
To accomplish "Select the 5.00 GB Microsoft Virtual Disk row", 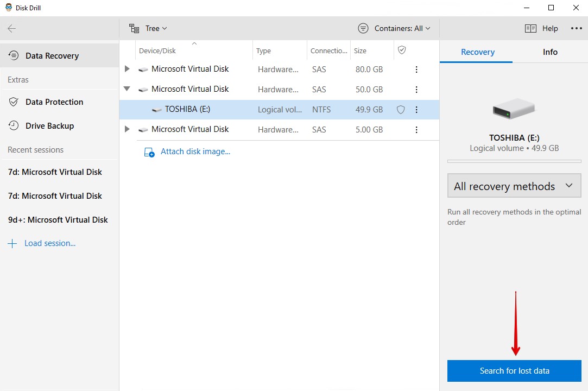I will tap(280, 129).
